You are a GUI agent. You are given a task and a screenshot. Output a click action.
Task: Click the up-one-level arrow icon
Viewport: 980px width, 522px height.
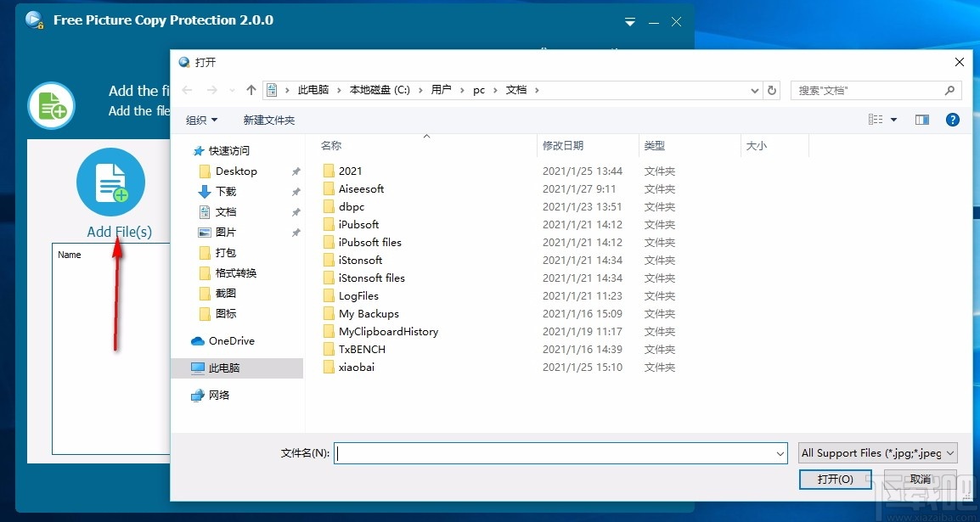pyautogui.click(x=251, y=89)
